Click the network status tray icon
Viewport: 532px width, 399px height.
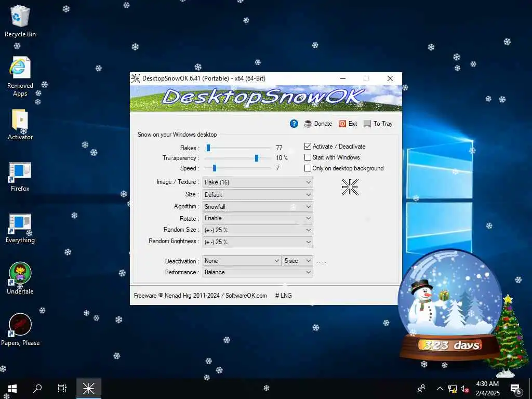click(x=453, y=389)
